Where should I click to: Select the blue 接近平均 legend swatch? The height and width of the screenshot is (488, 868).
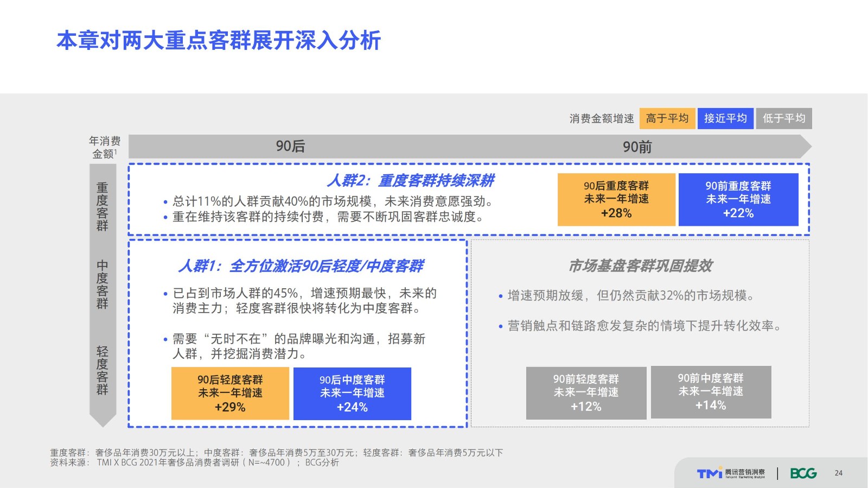point(725,118)
